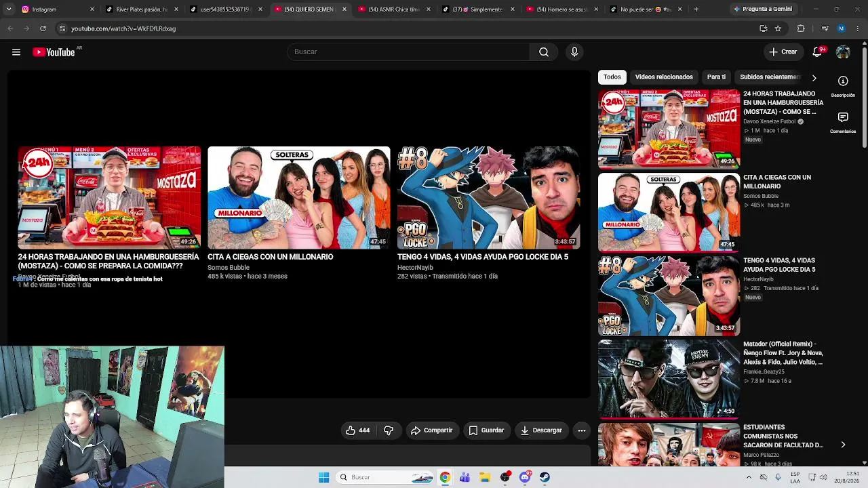Open the YouTube account avatar menu
The width and height of the screenshot is (868, 488).
(843, 52)
